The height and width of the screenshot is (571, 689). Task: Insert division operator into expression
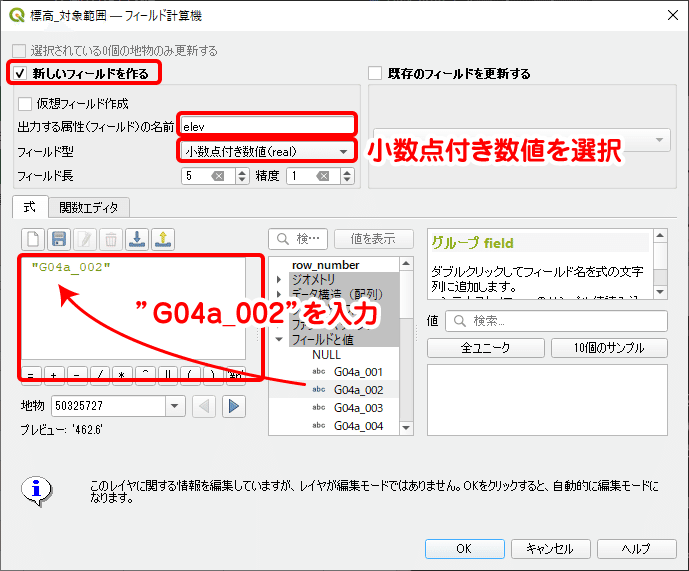[x=100, y=376]
